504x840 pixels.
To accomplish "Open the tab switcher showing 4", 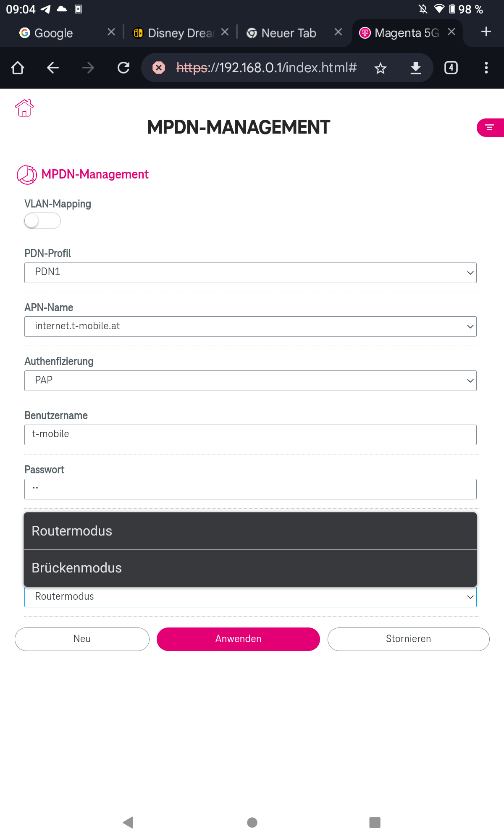I will [451, 68].
